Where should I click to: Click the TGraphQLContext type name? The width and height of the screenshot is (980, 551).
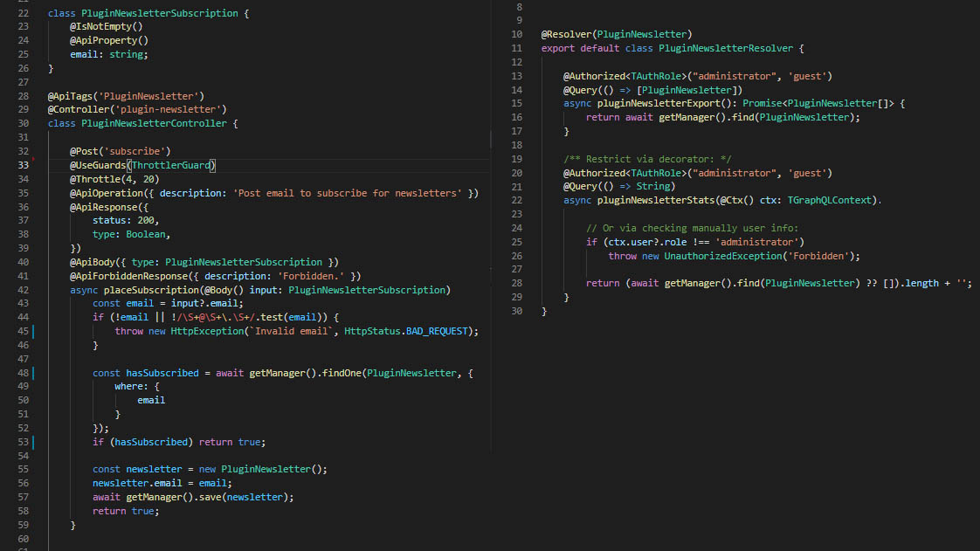[830, 201]
